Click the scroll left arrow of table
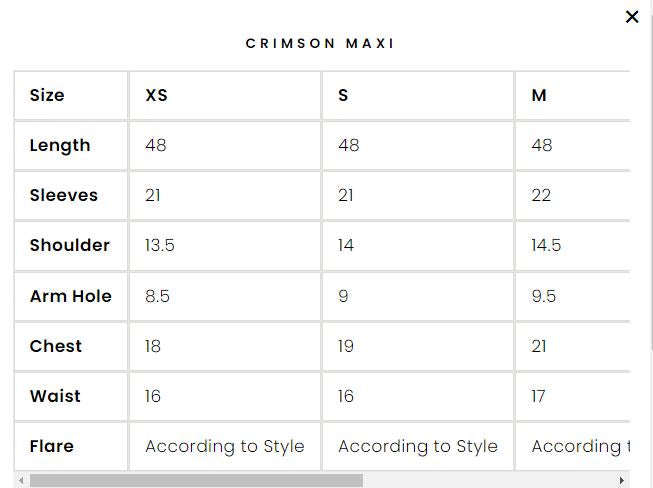653x488 pixels. (22, 481)
